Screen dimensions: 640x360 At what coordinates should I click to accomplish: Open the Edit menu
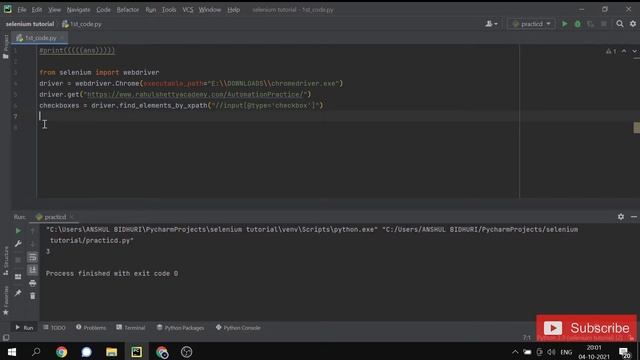coord(37,9)
